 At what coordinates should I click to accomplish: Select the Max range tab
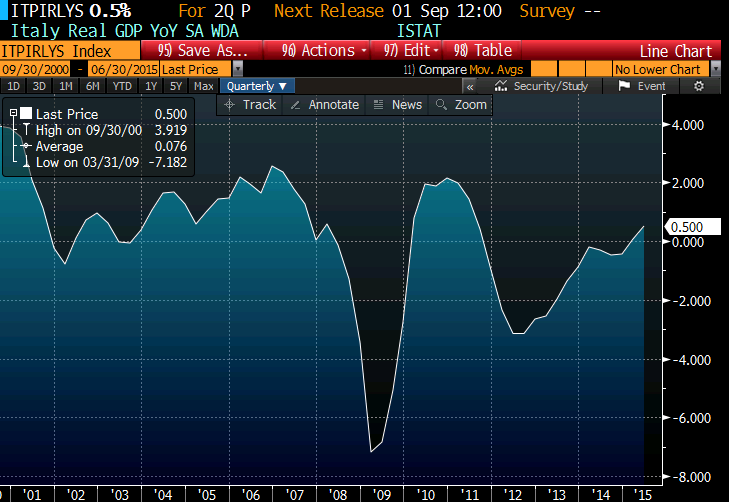pos(204,86)
